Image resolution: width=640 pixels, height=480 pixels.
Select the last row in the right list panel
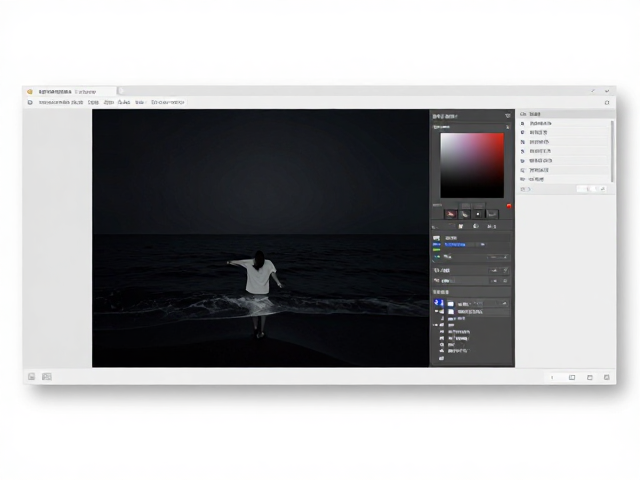click(564, 179)
